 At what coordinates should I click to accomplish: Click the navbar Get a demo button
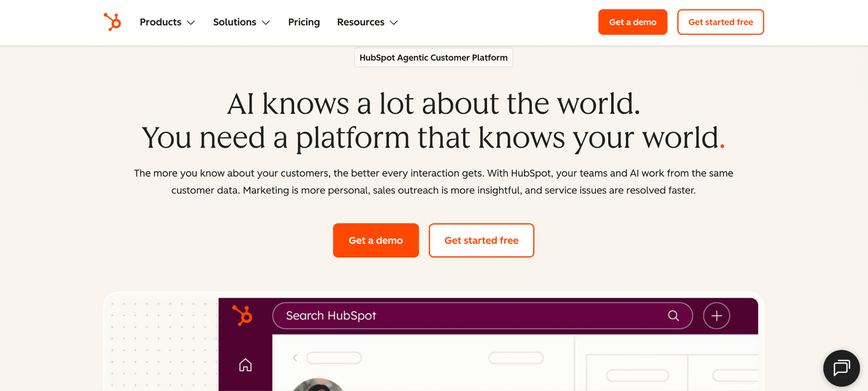tap(633, 22)
